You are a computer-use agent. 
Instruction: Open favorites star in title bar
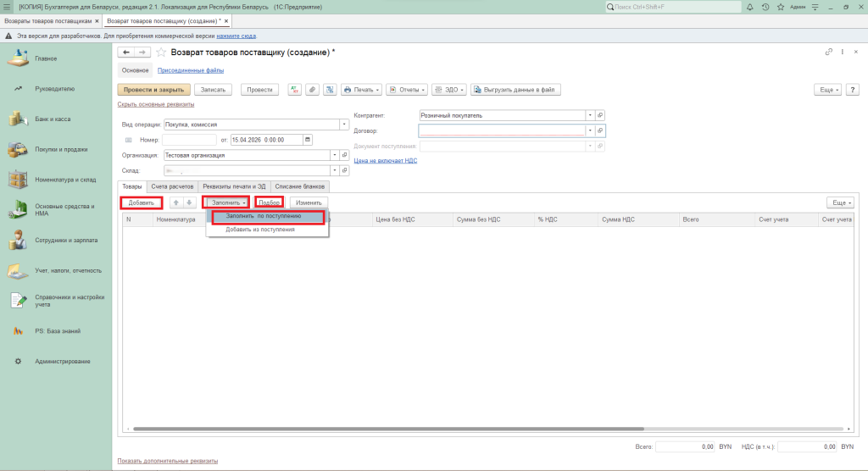tap(779, 7)
